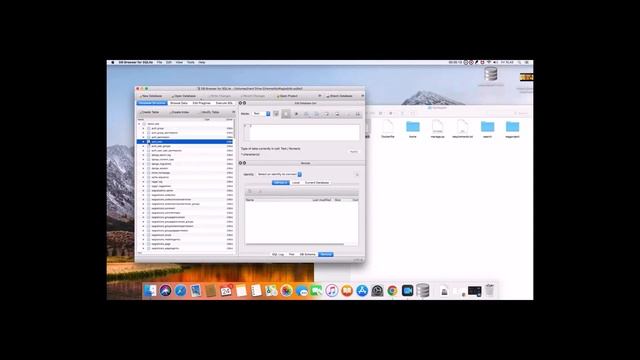Click the Apply button in the cell editor
Image resolution: width=640 pixels, height=360 pixels.
coord(353,151)
